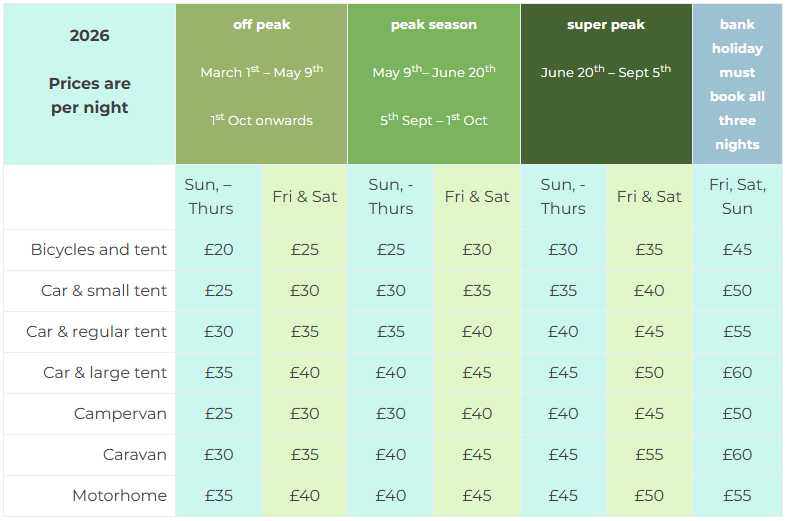The image size is (787, 521).
Task: Click the 'Car & large tent' row label
Action: click(x=105, y=373)
